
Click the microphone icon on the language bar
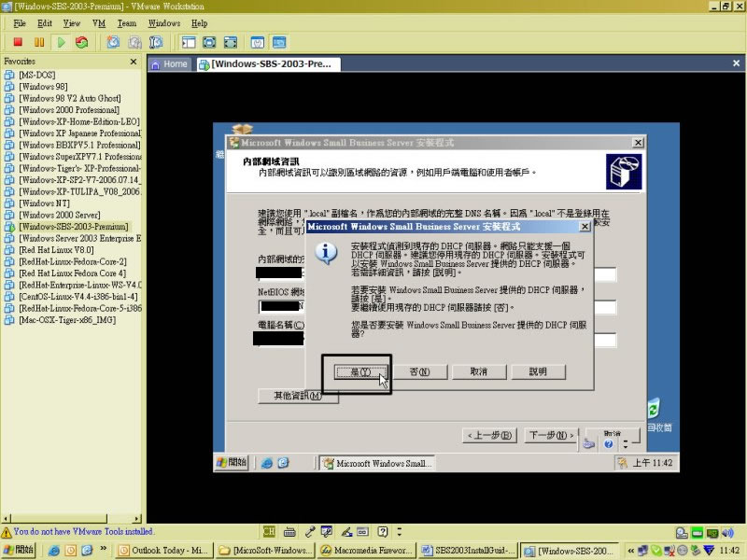(310, 531)
